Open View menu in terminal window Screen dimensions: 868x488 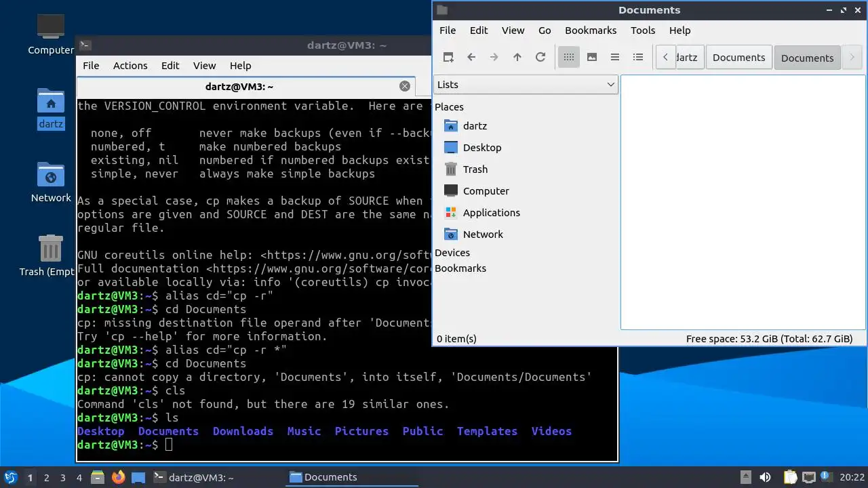tap(204, 66)
